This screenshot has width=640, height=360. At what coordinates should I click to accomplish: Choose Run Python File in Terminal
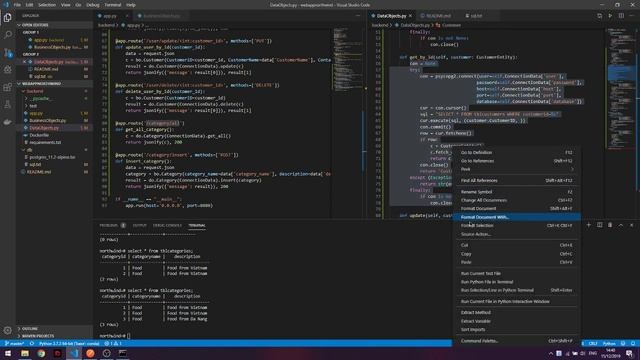point(516,282)
